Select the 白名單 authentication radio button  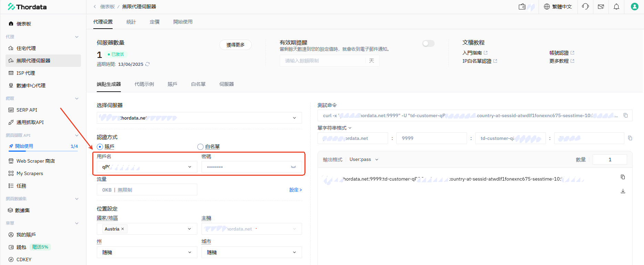pos(200,147)
